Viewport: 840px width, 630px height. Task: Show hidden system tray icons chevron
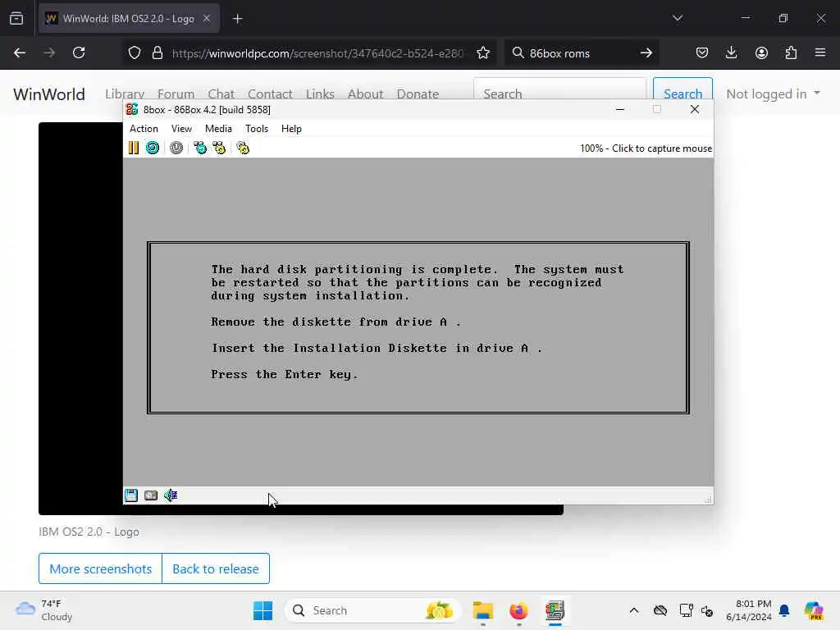point(634,610)
